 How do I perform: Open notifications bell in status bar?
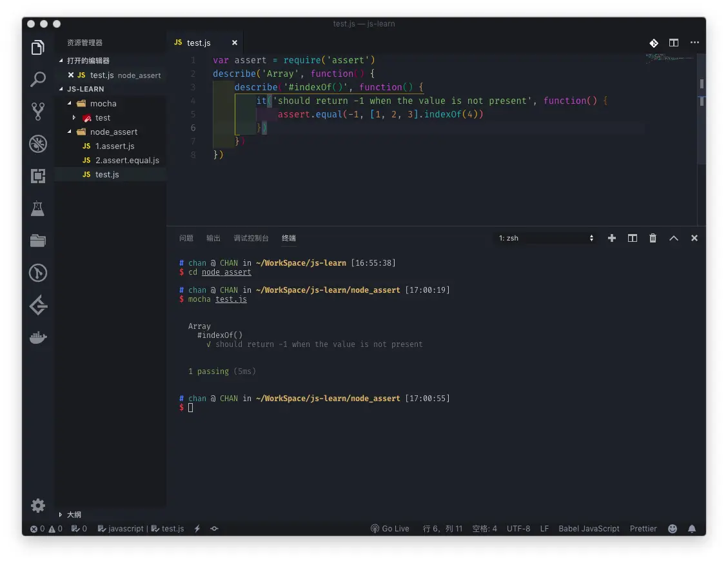coord(692,529)
